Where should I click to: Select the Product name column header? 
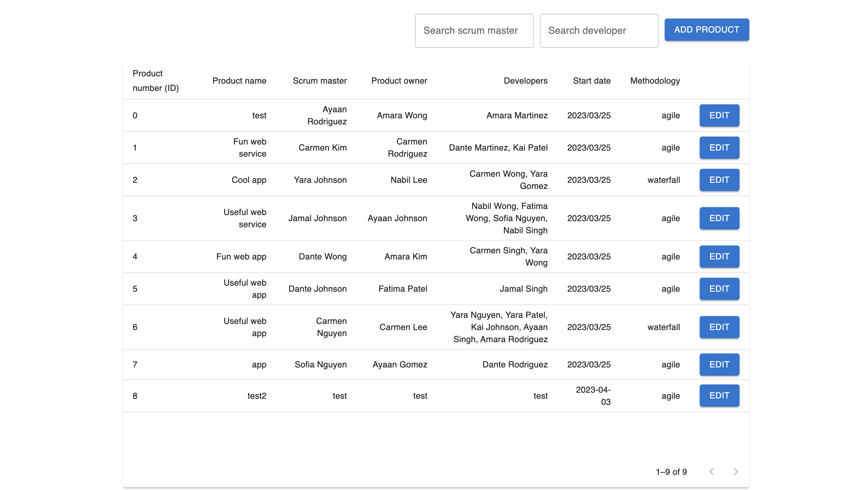(x=239, y=81)
